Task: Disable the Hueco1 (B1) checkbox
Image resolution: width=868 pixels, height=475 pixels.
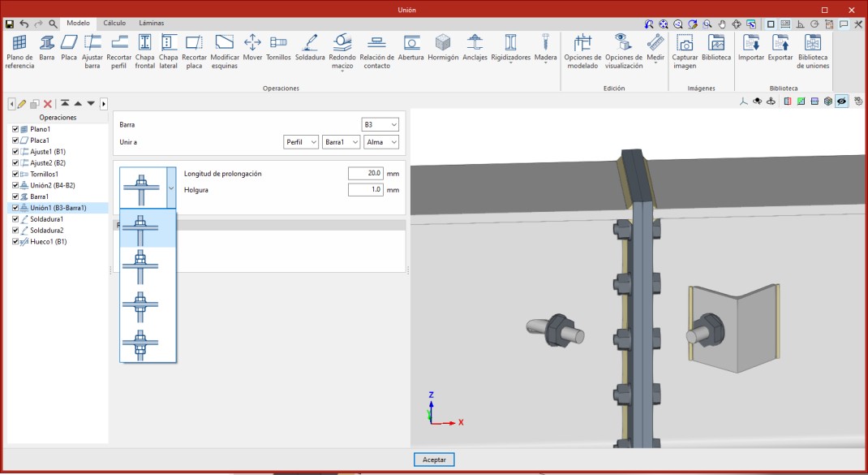Action: tap(15, 241)
